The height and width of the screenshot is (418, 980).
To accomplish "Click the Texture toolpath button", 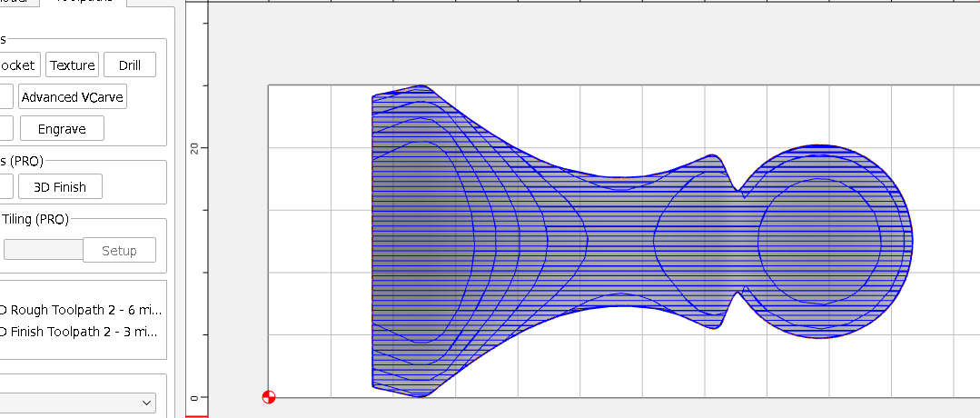I will coord(72,65).
